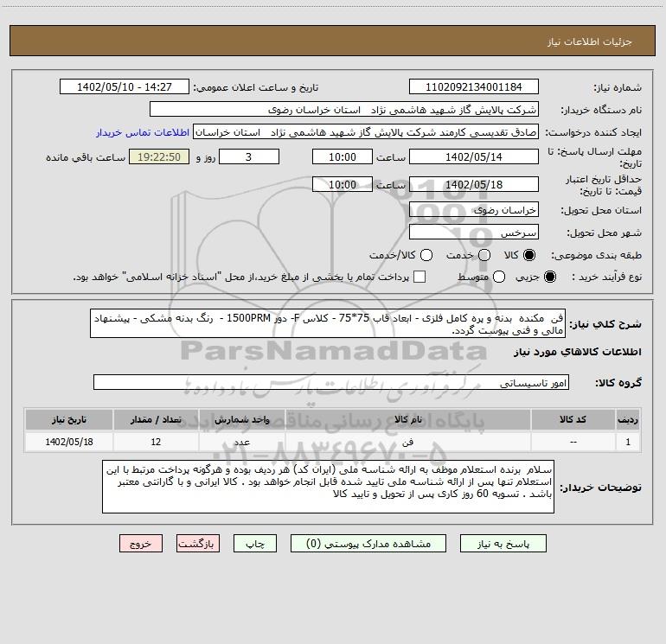Click the سرخس delivery city field
This screenshot has width=666, height=644.
473,233
